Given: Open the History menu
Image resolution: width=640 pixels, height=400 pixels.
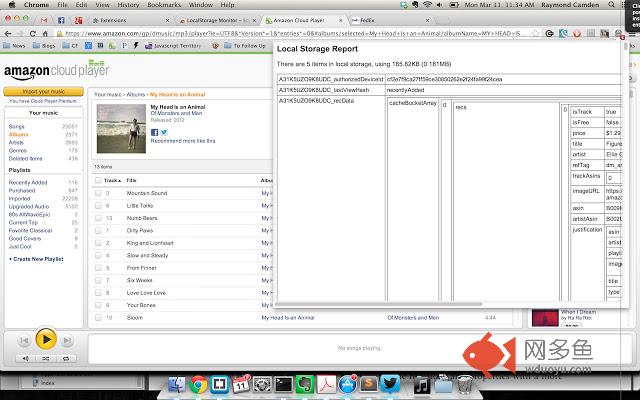Looking at the screenshot, I should [128, 5].
